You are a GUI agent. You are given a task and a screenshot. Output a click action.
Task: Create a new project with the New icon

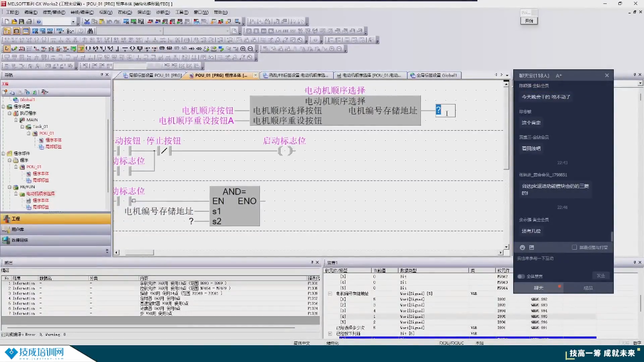(7, 21)
